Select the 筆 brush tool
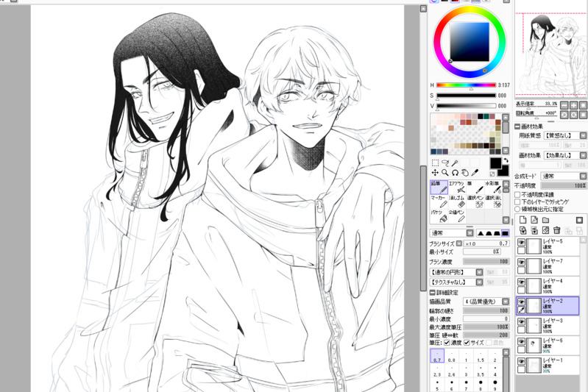Viewport: 588px width, 392px height. pos(475,187)
